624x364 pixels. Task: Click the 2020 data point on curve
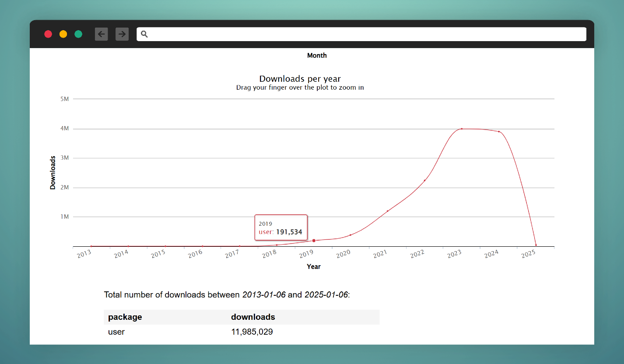coord(351,235)
